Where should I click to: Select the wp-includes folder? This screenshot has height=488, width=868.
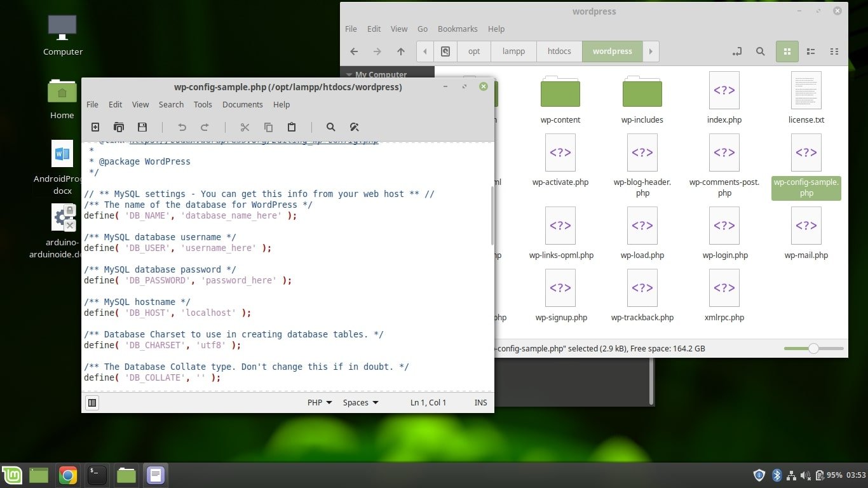pyautogui.click(x=642, y=98)
